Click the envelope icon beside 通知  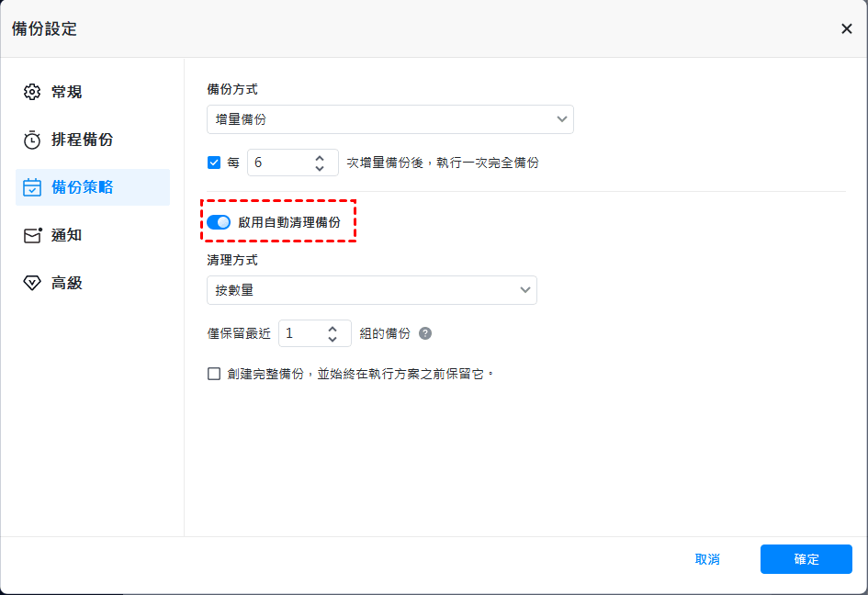[x=32, y=235]
